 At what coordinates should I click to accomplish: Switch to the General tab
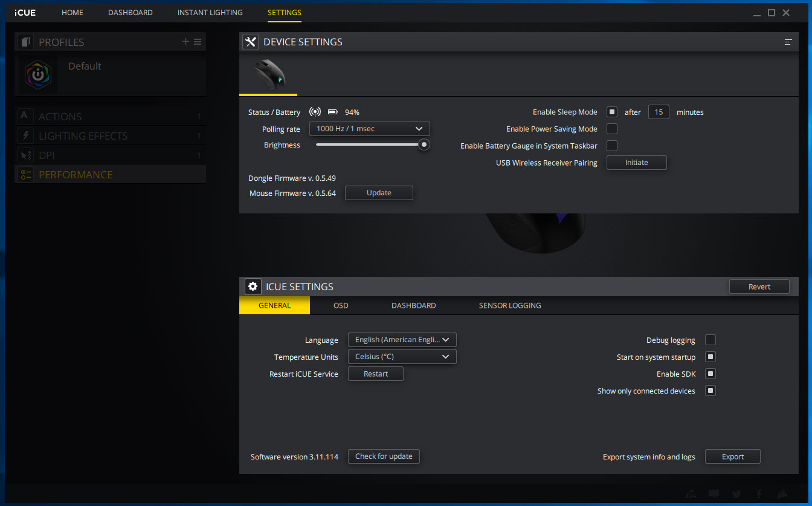coord(275,305)
